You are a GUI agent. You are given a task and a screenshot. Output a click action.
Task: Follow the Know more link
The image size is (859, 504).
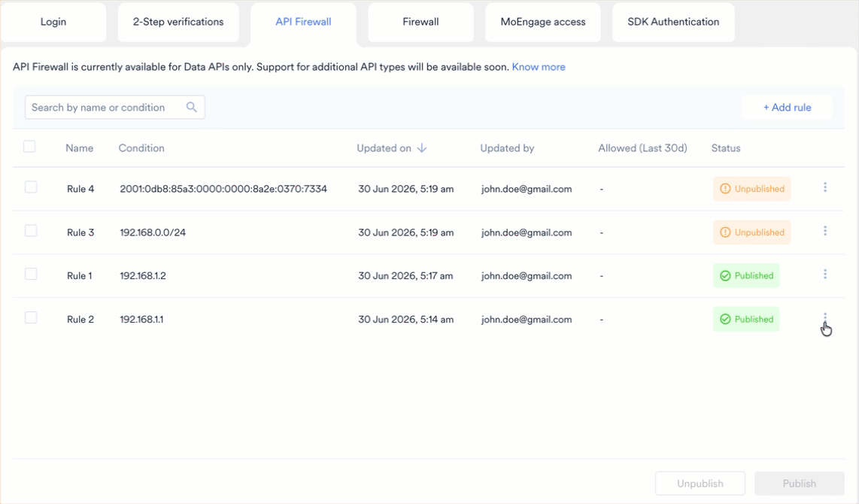[539, 67]
